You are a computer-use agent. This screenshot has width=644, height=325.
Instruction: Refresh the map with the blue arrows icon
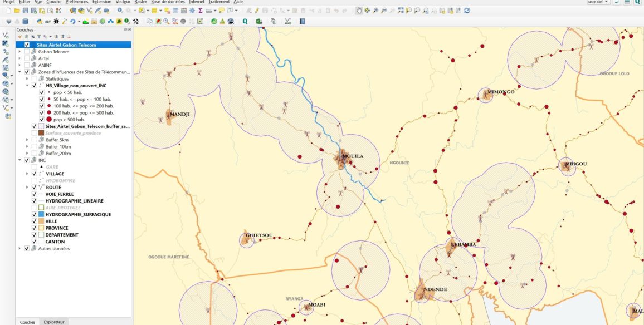click(x=467, y=11)
